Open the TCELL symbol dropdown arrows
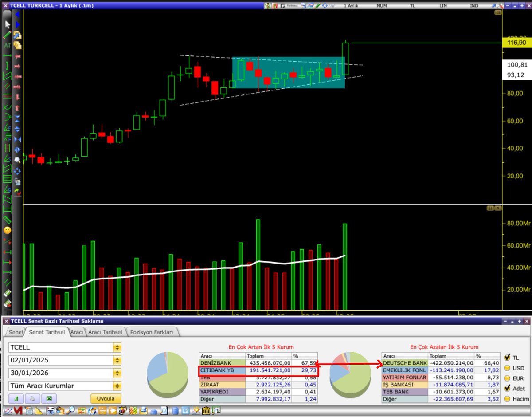 pos(117,347)
